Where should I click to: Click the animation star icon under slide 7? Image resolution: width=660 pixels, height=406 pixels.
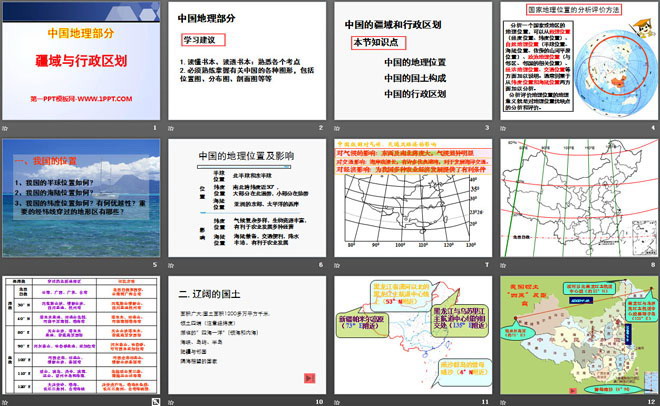click(x=337, y=265)
